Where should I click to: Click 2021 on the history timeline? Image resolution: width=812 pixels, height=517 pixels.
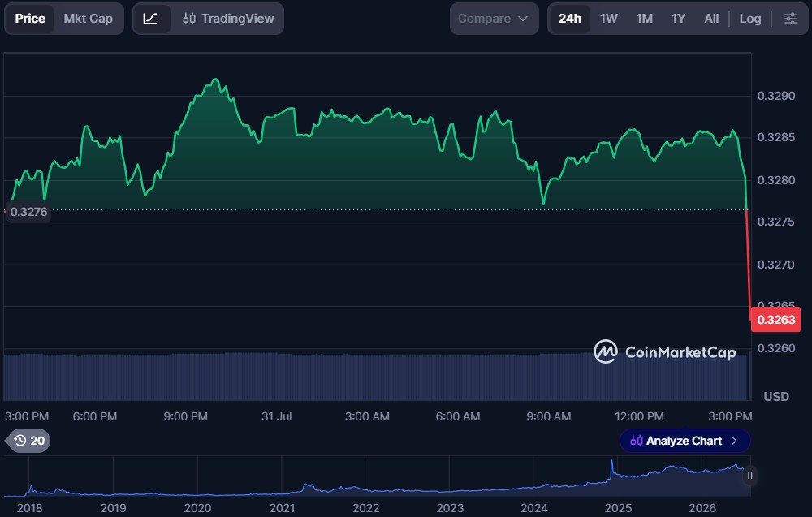point(282,508)
